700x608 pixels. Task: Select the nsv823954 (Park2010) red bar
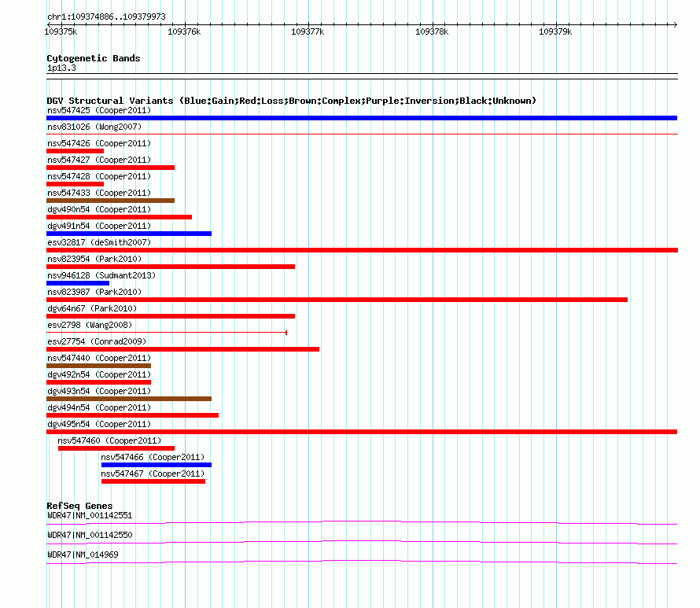click(x=171, y=267)
